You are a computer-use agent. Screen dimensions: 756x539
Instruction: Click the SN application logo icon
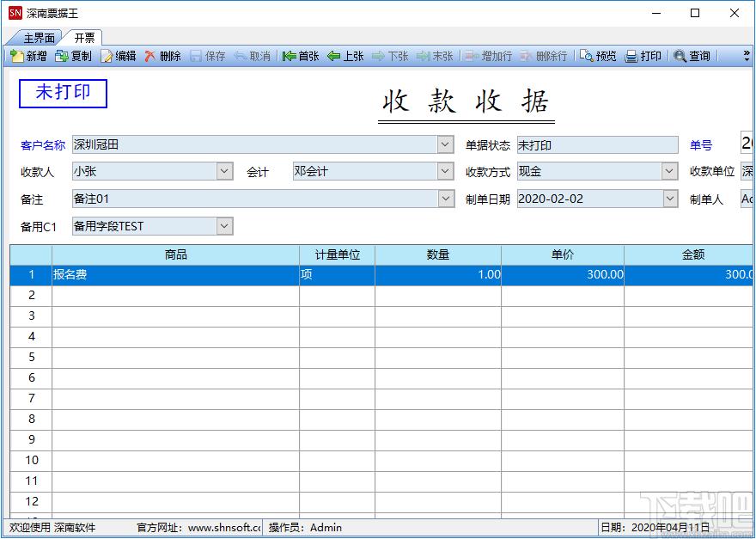15,13
